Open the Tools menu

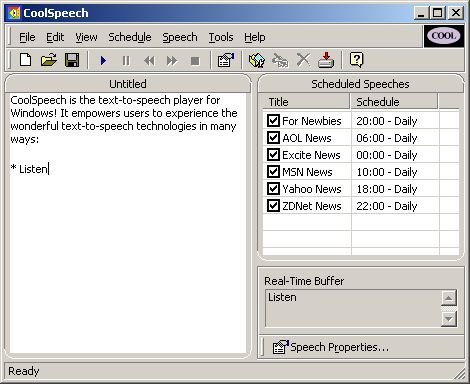pos(221,37)
